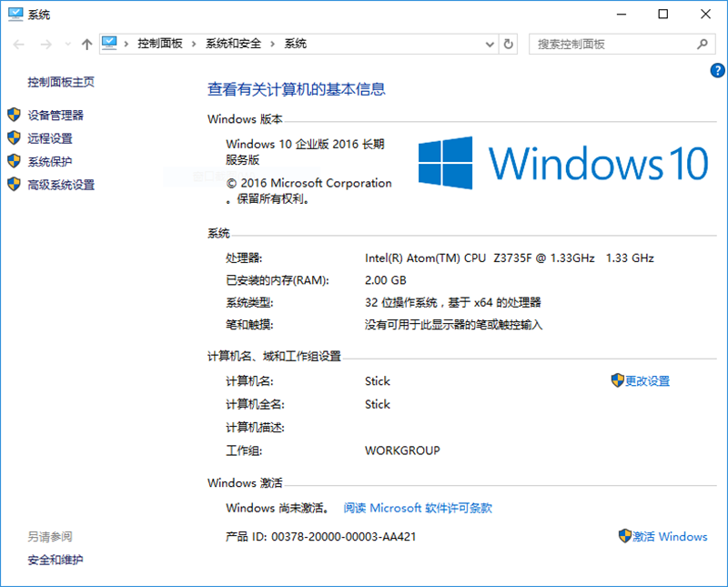Select the Stick value beside 计算机全名
Viewport: 728px width, 587px height.
click(377, 404)
